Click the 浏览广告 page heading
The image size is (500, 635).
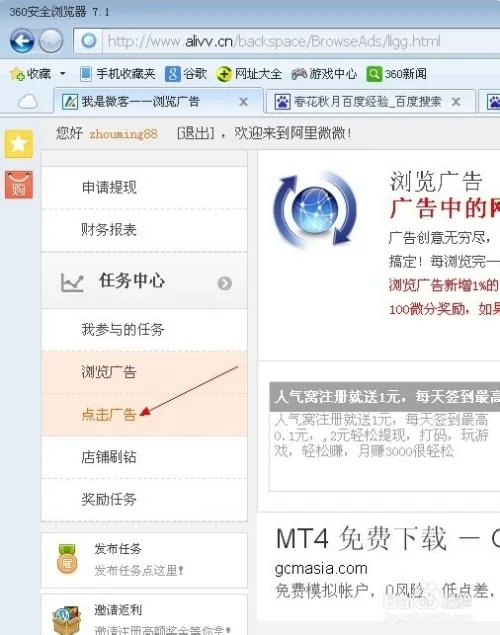tap(436, 181)
